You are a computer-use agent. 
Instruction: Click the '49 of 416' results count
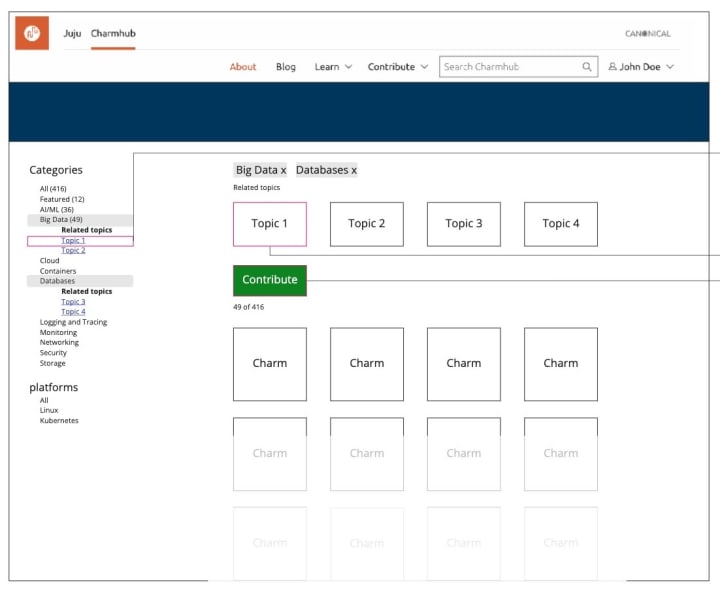248,307
